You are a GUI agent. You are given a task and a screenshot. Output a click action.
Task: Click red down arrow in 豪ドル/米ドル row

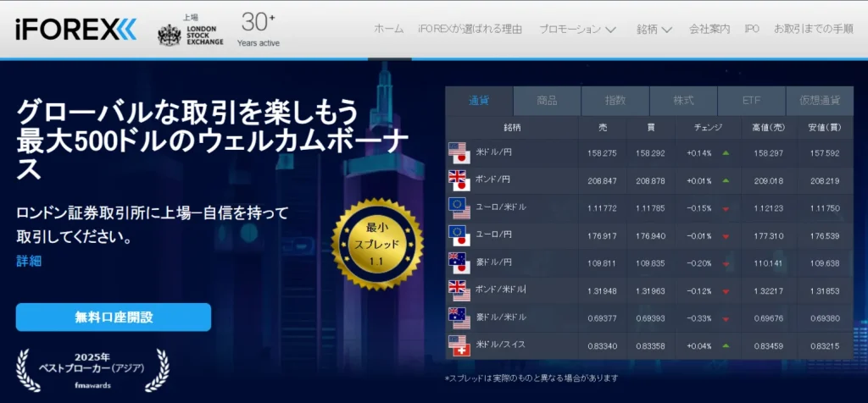(726, 319)
